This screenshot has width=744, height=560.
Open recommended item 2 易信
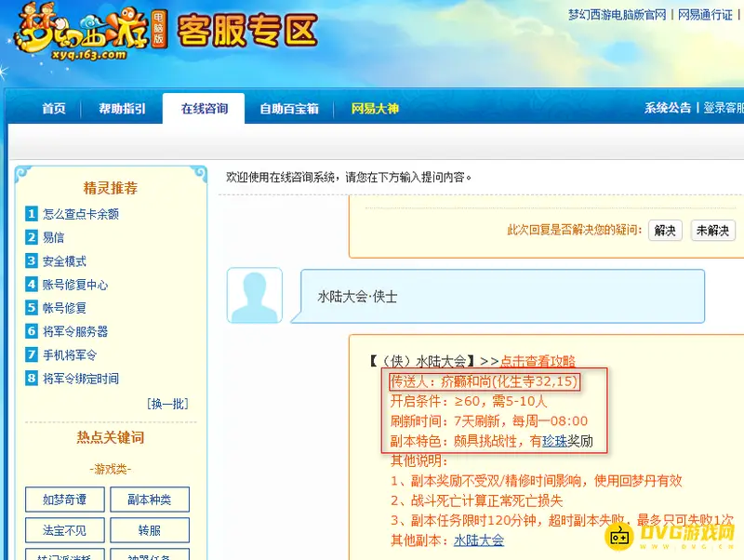tap(45, 237)
